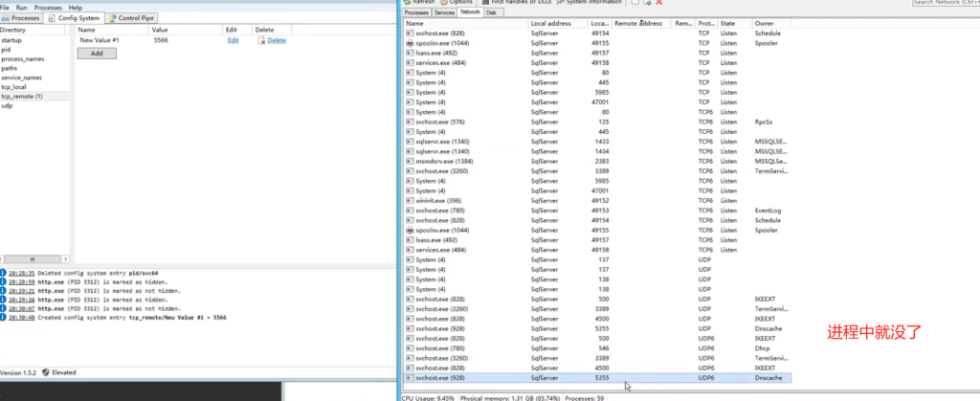Select the process_names directory entry
Viewport: 980px width, 401px height.
[35, 58]
